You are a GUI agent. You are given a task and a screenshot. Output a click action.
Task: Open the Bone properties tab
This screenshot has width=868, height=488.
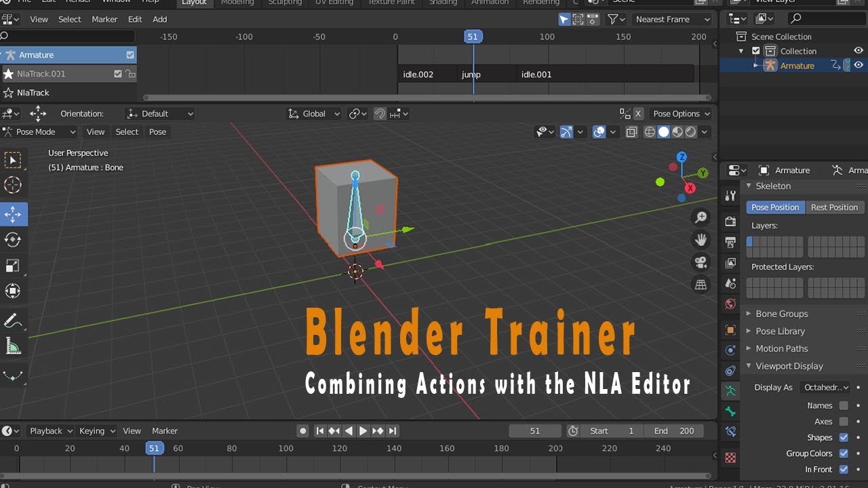point(730,411)
